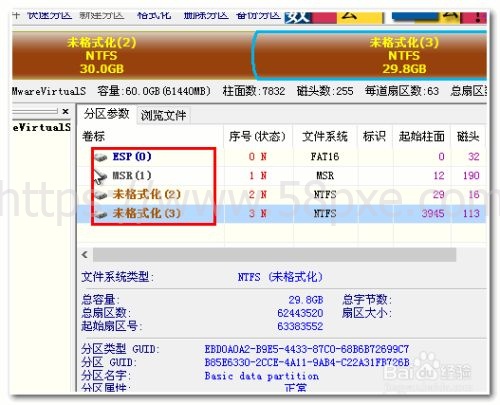Click the horizontal scrollbar track in partition list

tap(274, 255)
